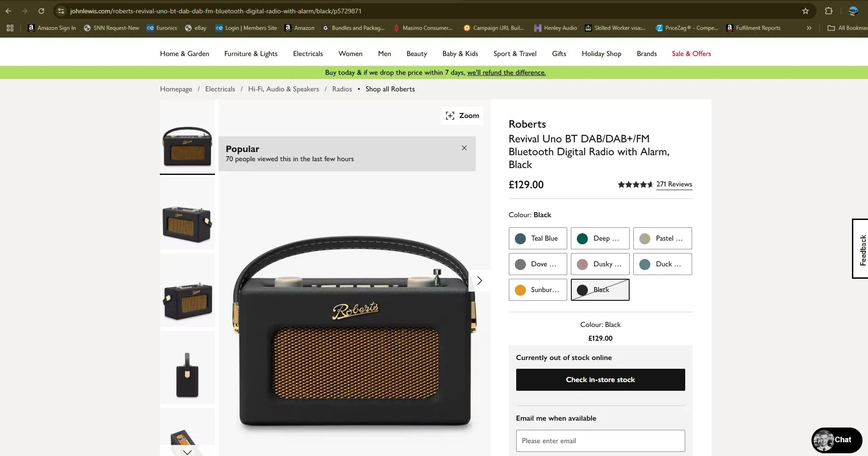
Task: Open the Login Members Site bookmark
Action: click(246, 28)
